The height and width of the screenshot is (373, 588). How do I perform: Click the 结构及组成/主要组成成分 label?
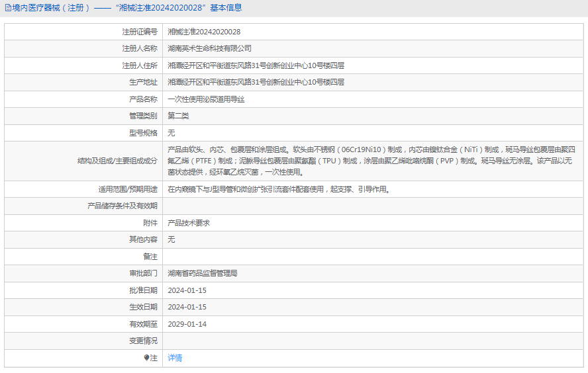pyautogui.click(x=117, y=161)
